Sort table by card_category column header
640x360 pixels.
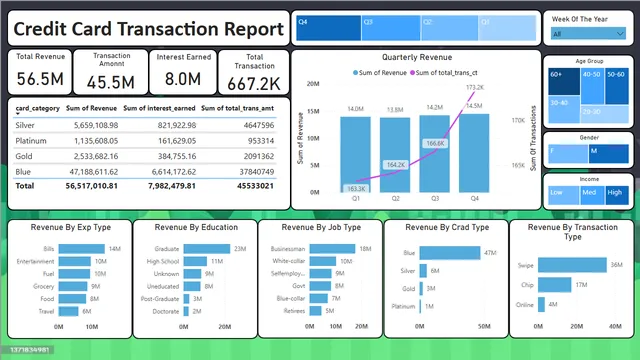pos(38,108)
